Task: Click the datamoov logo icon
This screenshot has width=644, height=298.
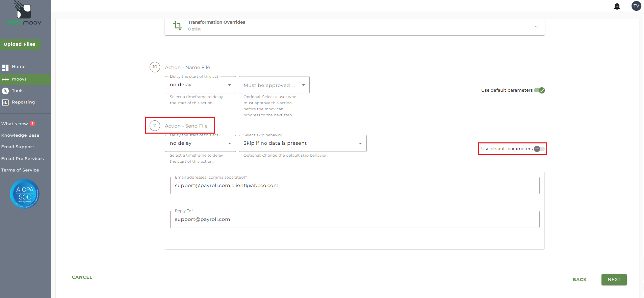Action: click(x=24, y=10)
